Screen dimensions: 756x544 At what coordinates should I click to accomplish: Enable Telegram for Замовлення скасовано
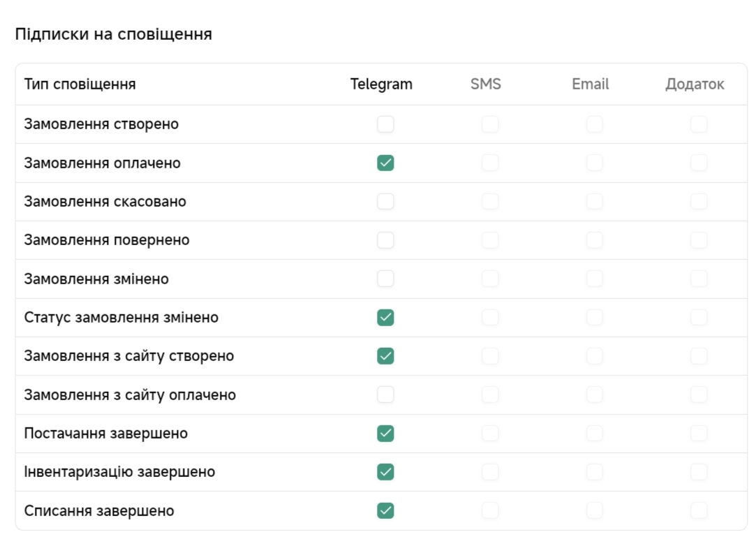385,202
